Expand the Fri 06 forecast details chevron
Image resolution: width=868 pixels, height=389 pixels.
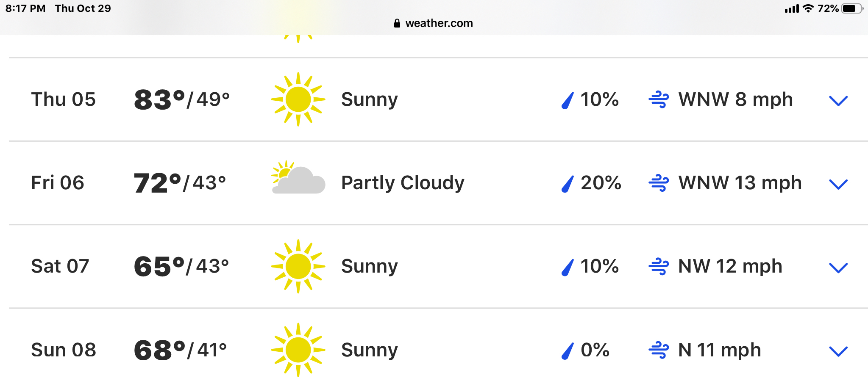[x=838, y=184]
